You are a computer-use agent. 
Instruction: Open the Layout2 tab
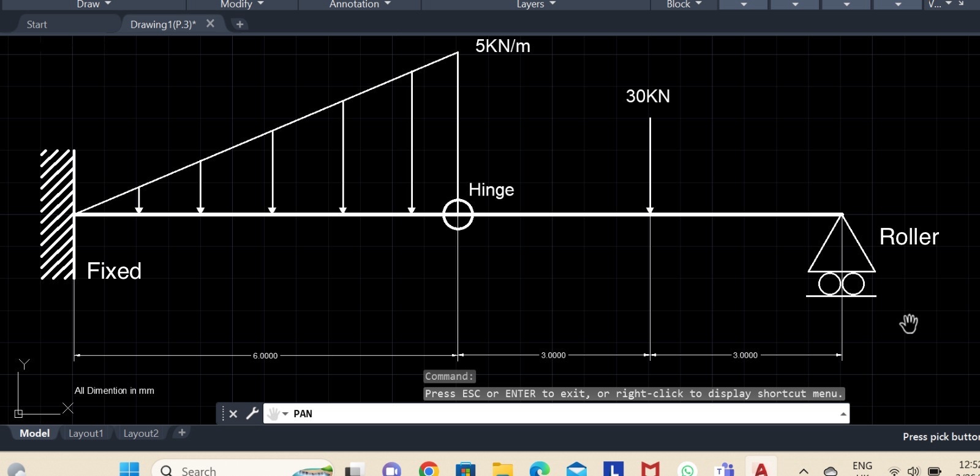coord(141,433)
